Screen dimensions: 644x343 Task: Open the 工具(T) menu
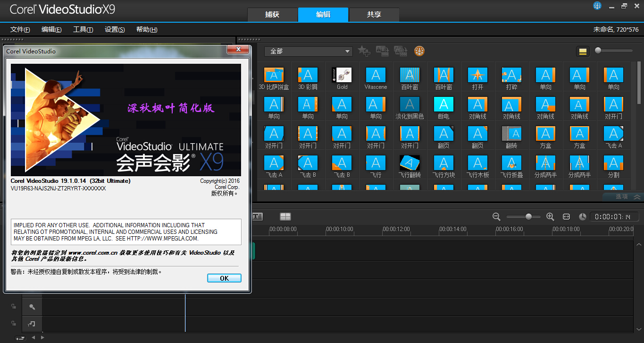point(83,29)
